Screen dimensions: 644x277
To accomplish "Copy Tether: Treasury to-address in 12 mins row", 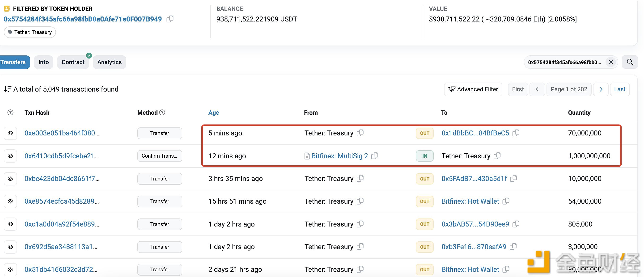I will point(497,156).
